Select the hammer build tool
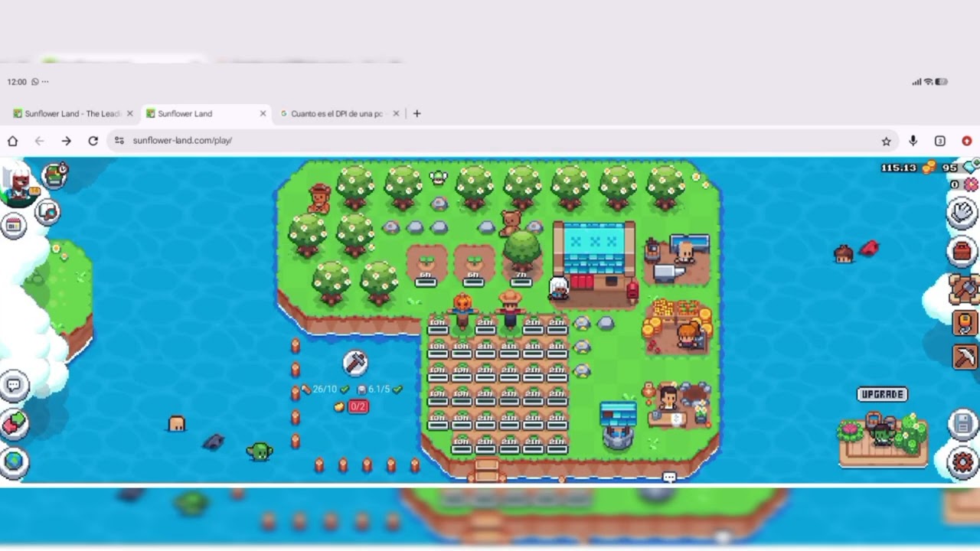The height and width of the screenshot is (551, 980). [x=964, y=289]
